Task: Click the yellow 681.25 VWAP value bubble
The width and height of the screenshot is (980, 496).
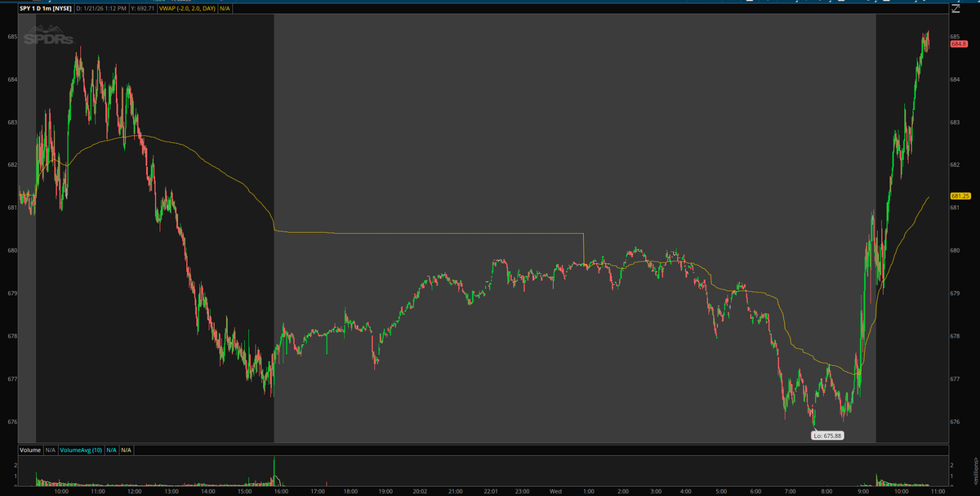Action: (x=960, y=196)
